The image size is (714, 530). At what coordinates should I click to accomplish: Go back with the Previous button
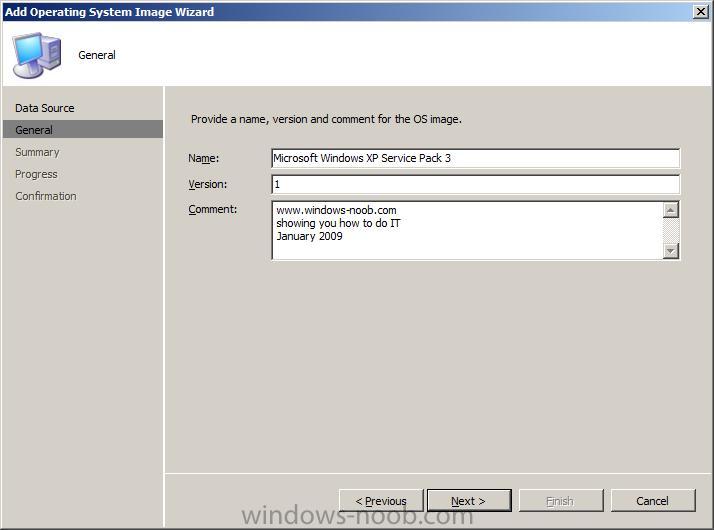point(381,501)
